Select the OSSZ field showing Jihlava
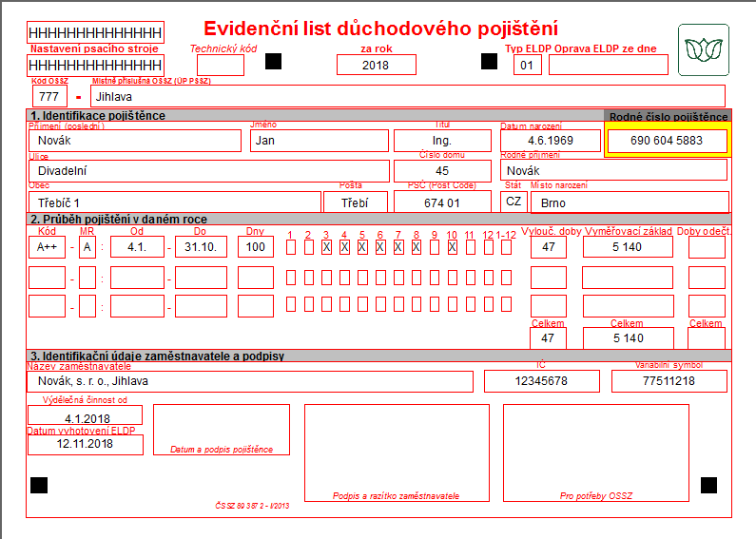Image resolution: width=756 pixels, height=539 pixels. pos(408,96)
